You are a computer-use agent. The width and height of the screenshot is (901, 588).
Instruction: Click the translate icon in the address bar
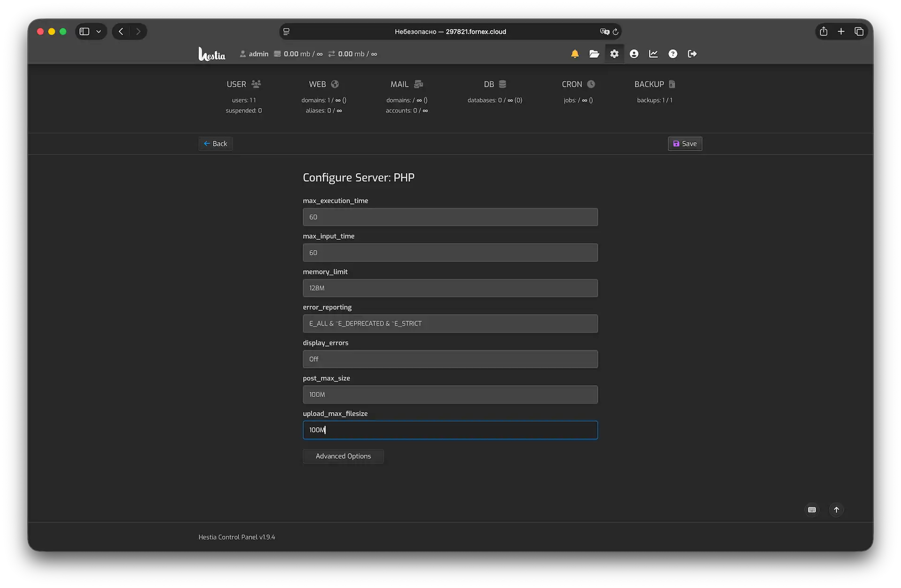604,32
